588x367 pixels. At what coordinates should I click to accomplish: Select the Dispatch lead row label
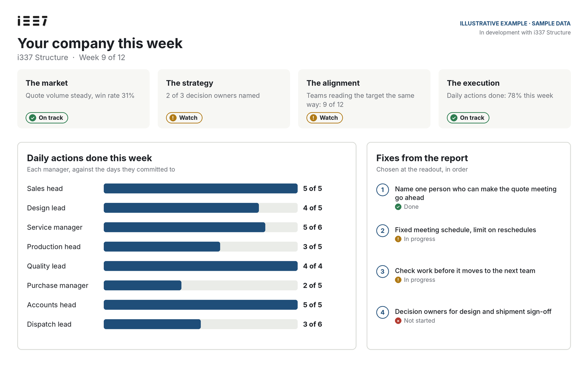49,324
